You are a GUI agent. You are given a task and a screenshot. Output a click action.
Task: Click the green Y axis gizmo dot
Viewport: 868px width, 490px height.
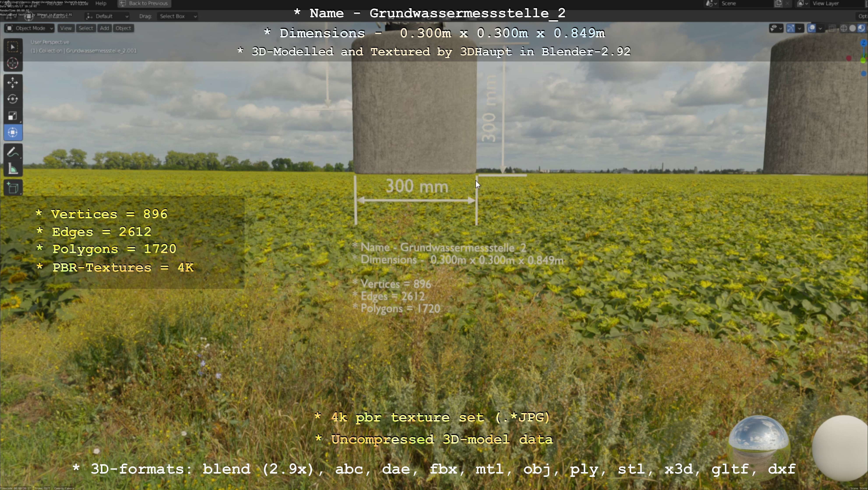point(863,61)
